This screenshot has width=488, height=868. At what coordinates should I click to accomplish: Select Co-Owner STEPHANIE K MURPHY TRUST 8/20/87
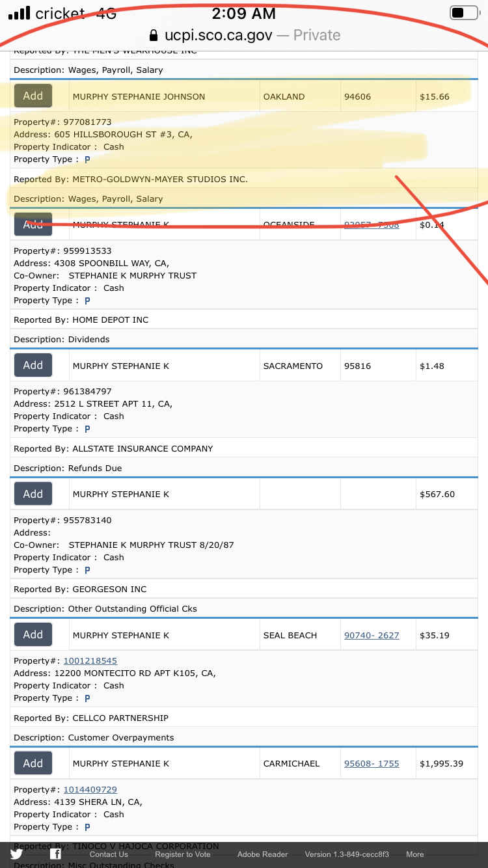pyautogui.click(x=124, y=545)
